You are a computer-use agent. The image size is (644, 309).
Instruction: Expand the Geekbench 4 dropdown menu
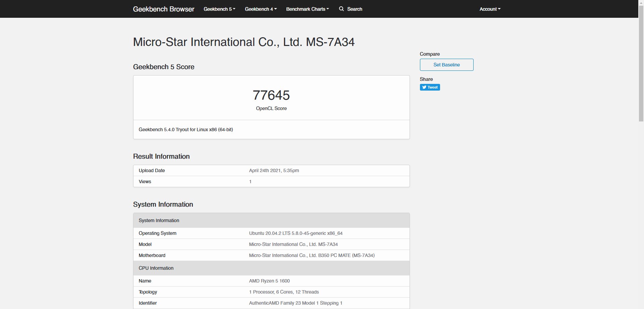click(x=261, y=9)
